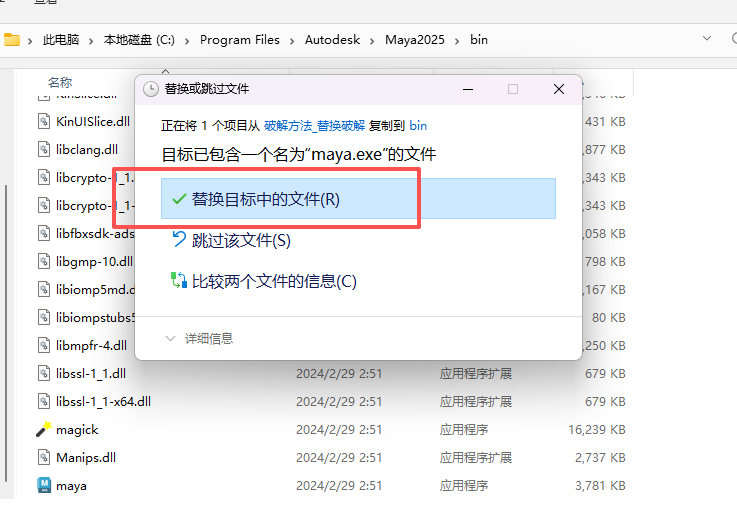Close the 替换或跳过文件 dialog

click(x=559, y=89)
